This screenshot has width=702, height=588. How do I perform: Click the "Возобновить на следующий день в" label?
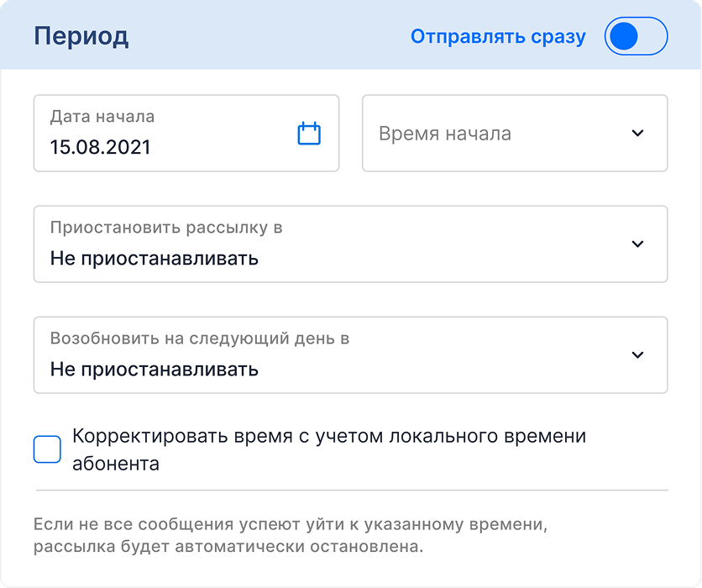200,339
